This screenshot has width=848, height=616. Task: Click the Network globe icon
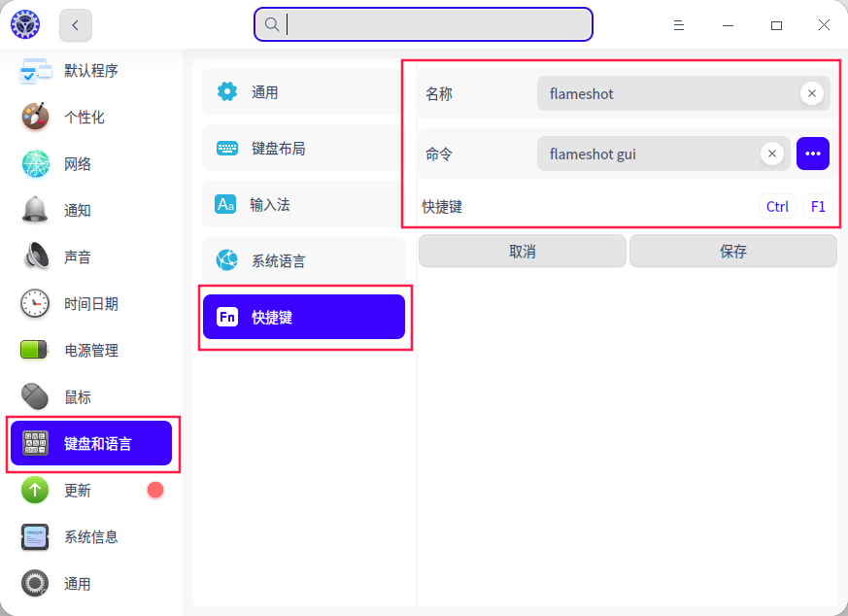[x=35, y=164]
